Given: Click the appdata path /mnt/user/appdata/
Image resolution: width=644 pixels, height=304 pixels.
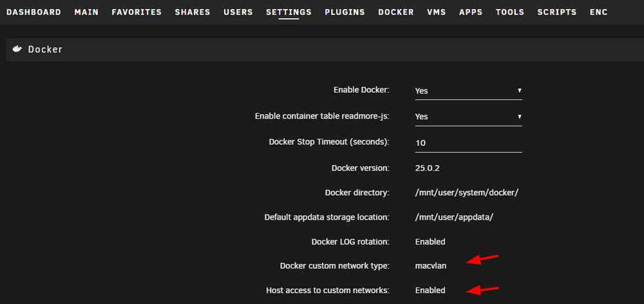Looking at the screenshot, I should tap(454, 217).
